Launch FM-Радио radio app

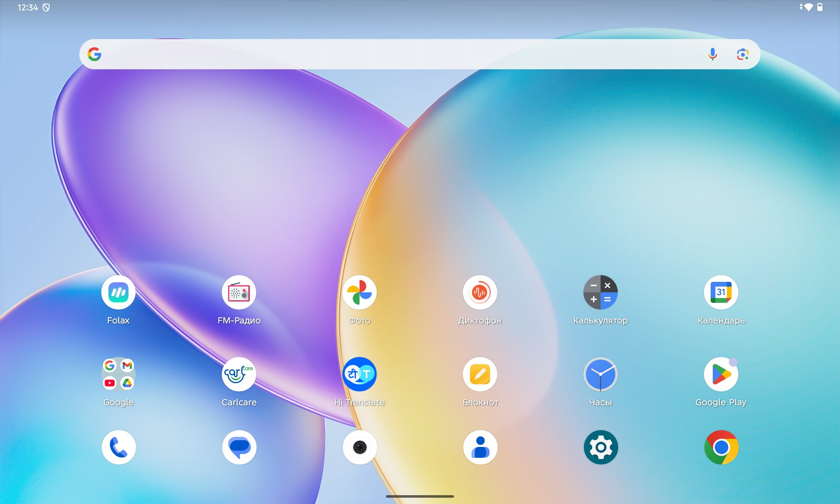(x=239, y=292)
